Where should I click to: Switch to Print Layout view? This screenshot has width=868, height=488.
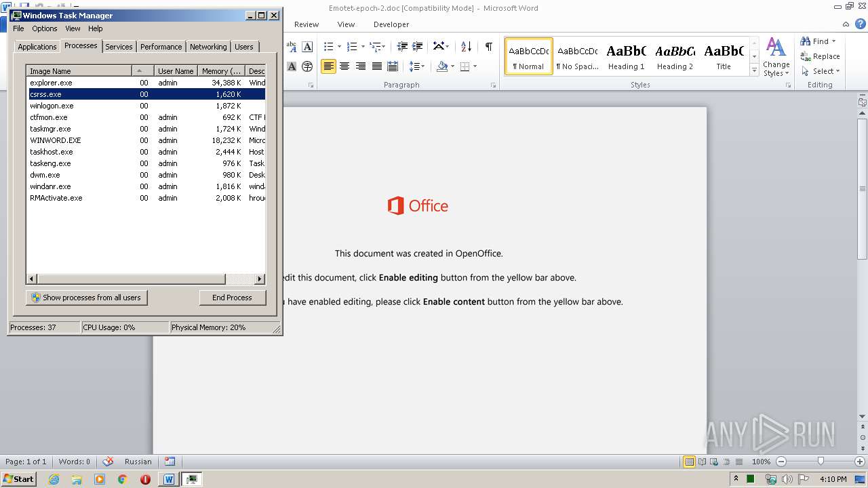[689, 462]
